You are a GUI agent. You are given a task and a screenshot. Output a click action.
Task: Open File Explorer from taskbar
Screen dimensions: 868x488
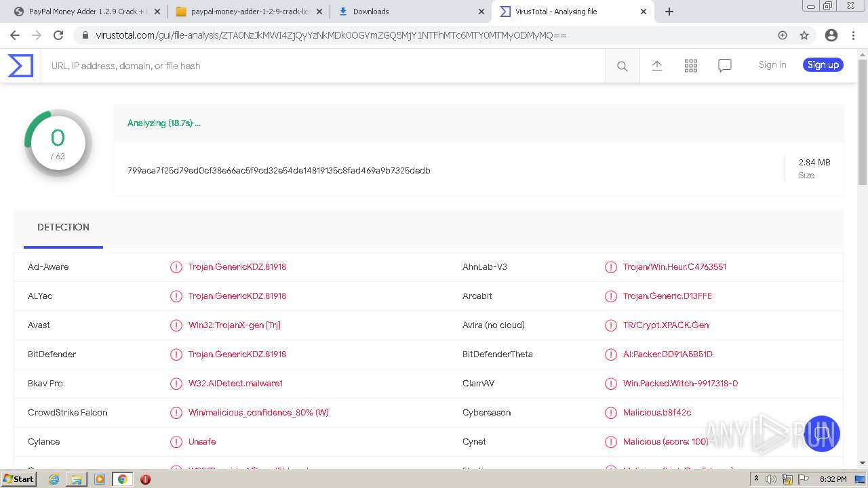(77, 479)
